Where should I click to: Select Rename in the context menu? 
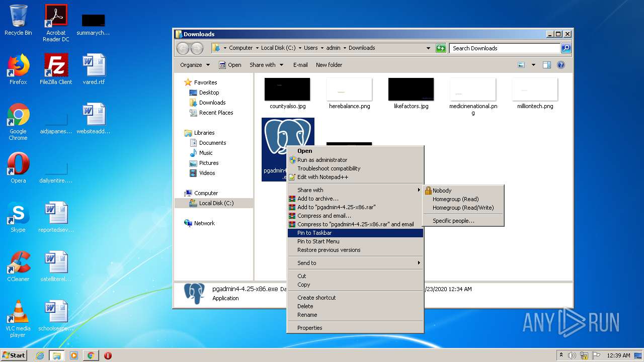(x=355, y=315)
